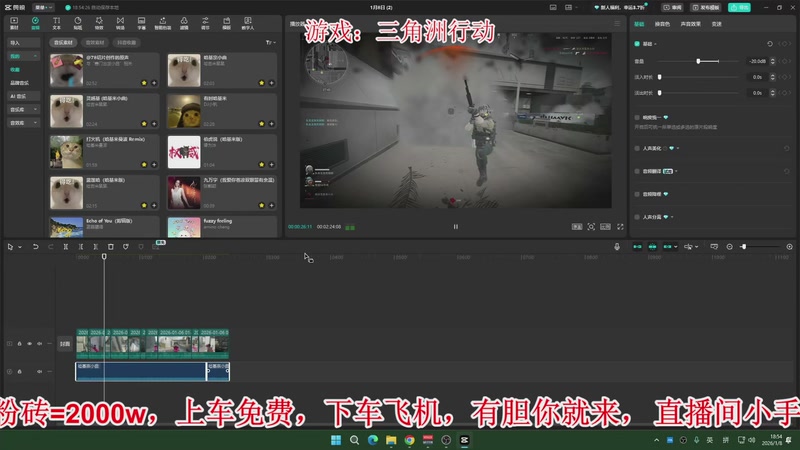
Task: Open the Transitions (转场) tab
Action: [x=120, y=23]
